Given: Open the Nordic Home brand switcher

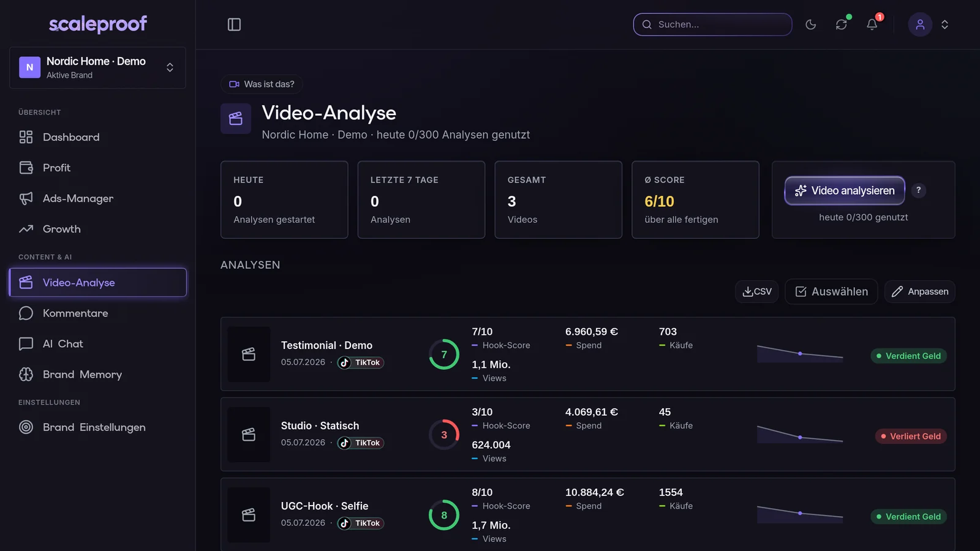Looking at the screenshot, I should click(97, 68).
